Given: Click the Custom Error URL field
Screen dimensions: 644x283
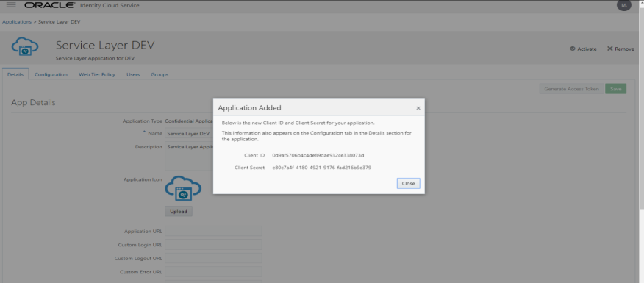Looking at the screenshot, I should 214,271.
